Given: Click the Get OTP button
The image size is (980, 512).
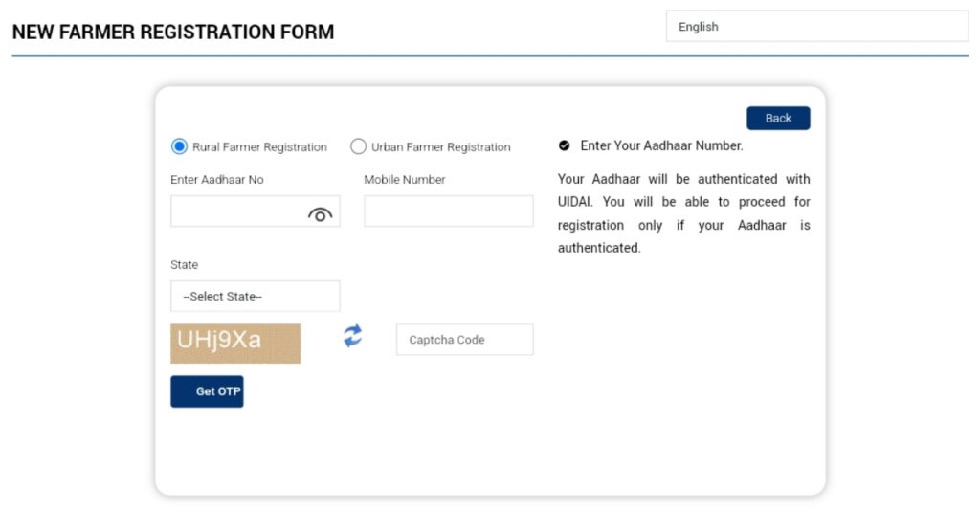Looking at the screenshot, I should [x=207, y=391].
